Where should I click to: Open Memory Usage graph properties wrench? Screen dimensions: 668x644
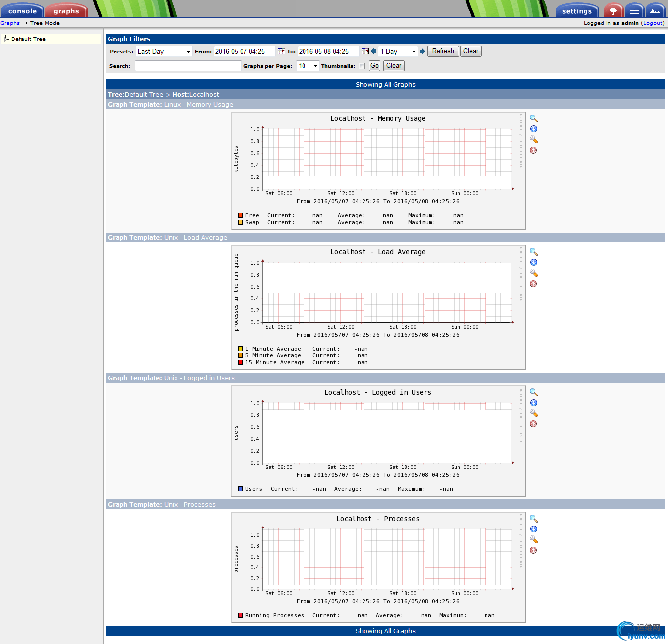(534, 139)
